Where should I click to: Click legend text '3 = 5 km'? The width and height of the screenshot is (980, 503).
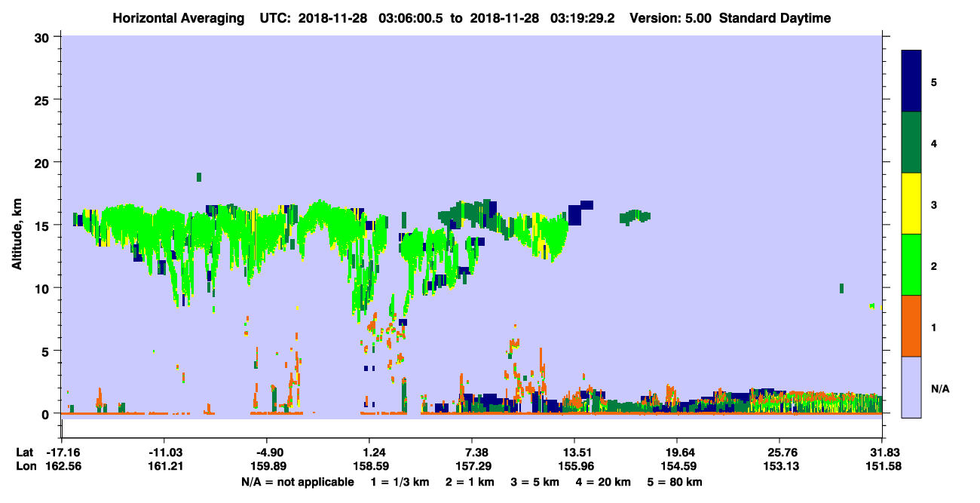tap(535, 482)
